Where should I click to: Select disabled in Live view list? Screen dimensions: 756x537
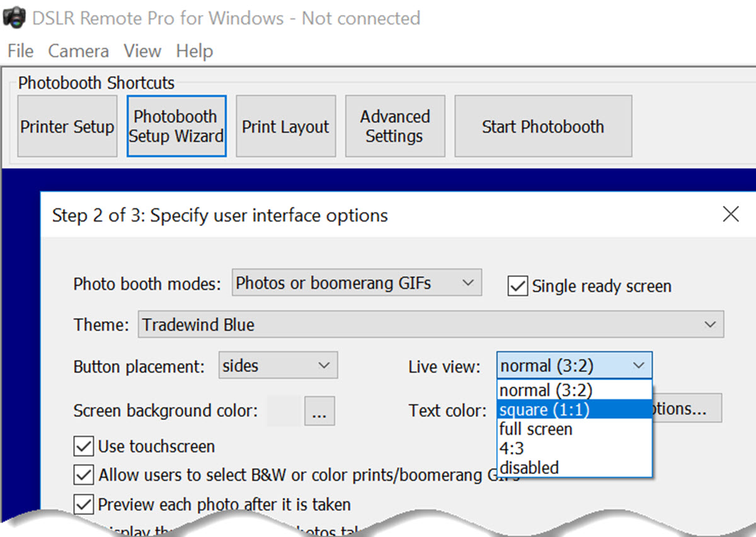pyautogui.click(x=575, y=468)
